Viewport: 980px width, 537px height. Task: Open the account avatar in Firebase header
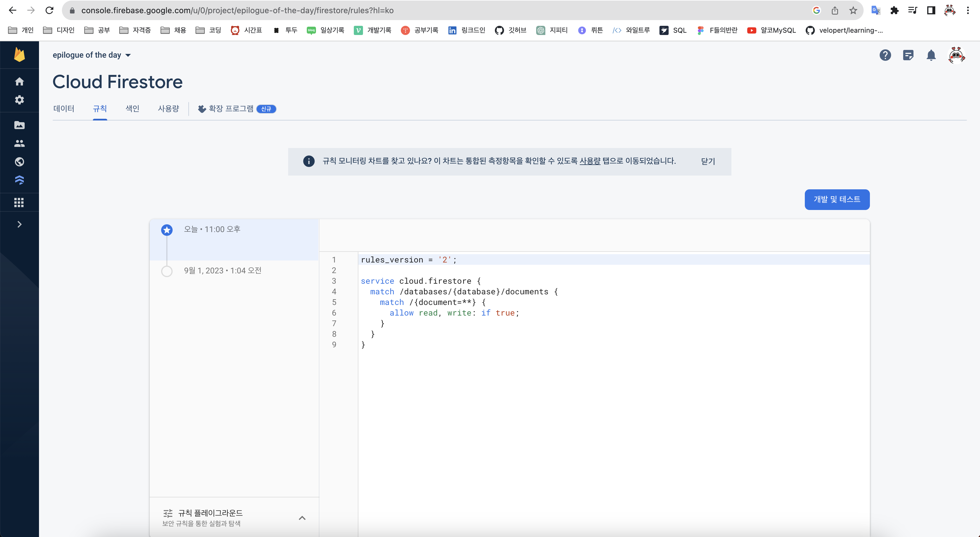956,55
